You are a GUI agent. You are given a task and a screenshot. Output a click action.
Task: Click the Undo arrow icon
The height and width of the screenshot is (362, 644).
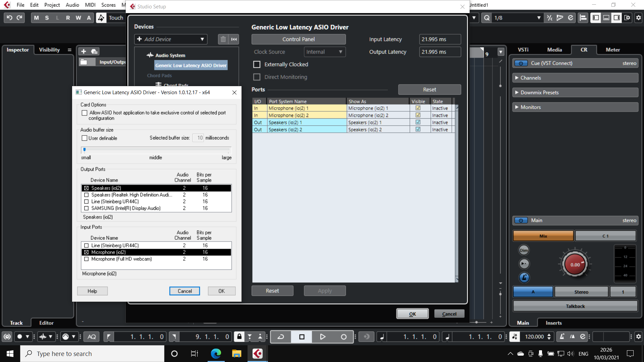pyautogui.click(x=9, y=18)
